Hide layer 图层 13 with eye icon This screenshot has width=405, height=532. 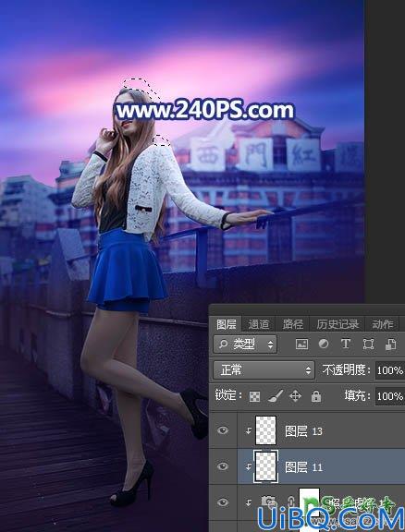(223, 431)
